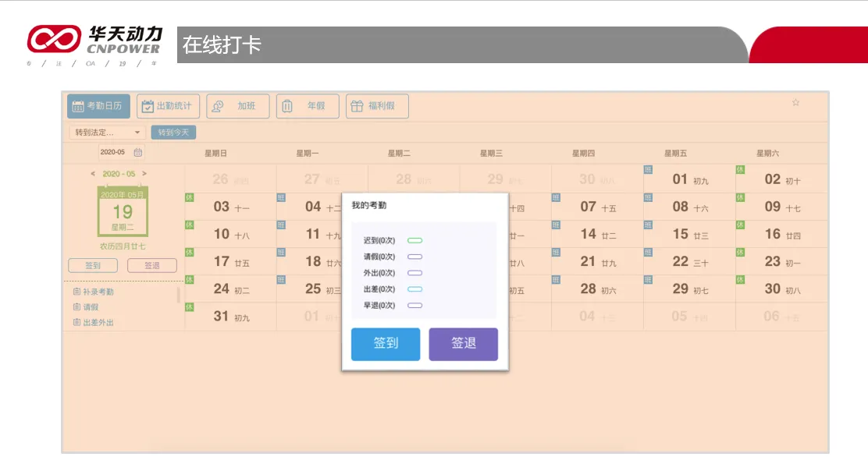Click the 补录考勤 icon in the sidebar
Screen dimensions: 868x471
click(x=76, y=292)
